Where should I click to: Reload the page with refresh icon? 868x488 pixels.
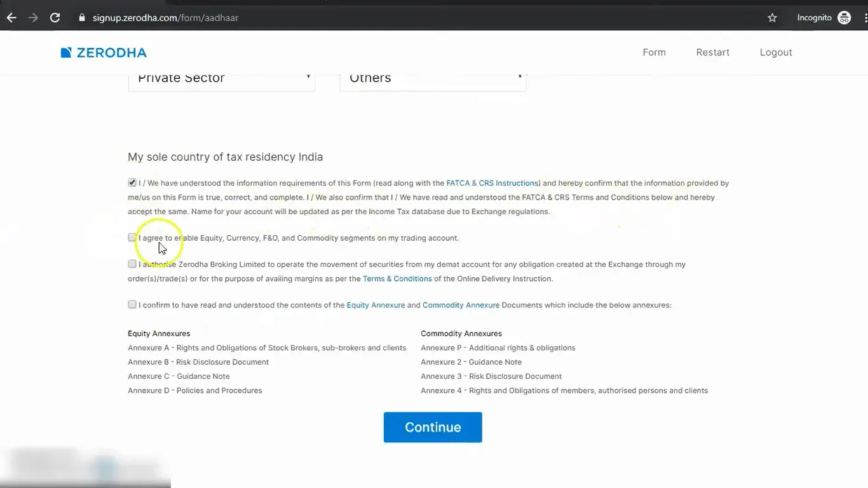point(55,18)
